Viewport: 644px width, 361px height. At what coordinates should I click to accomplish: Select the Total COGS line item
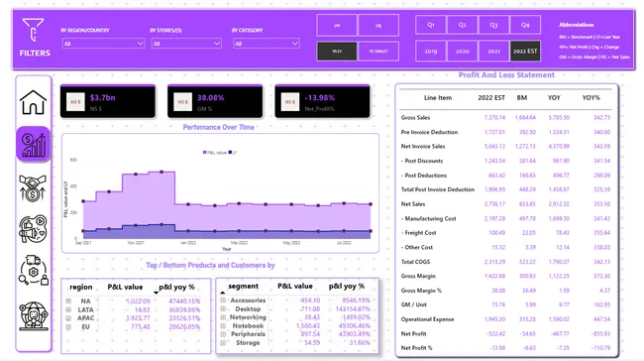[415, 262]
